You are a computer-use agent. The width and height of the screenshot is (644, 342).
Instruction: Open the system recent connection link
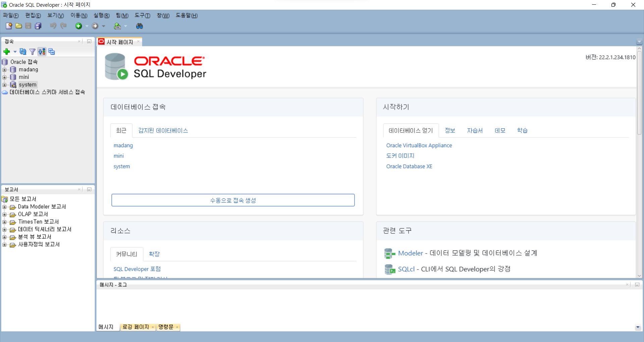point(121,166)
